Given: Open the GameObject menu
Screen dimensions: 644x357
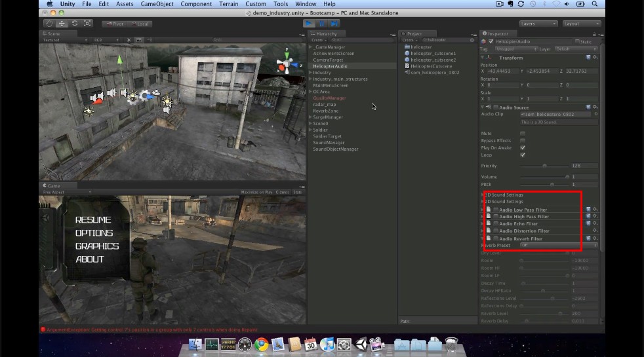Looking at the screenshot, I should point(157,4).
